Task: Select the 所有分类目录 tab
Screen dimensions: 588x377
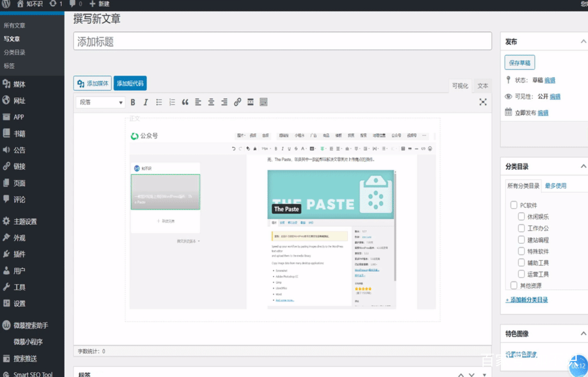Action: (523, 186)
